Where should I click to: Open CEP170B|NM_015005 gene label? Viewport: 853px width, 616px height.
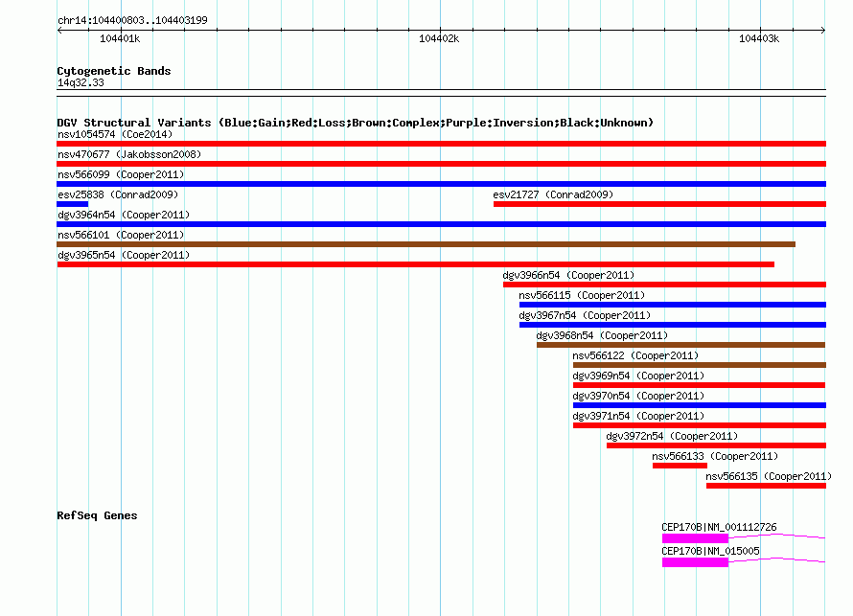(710, 551)
